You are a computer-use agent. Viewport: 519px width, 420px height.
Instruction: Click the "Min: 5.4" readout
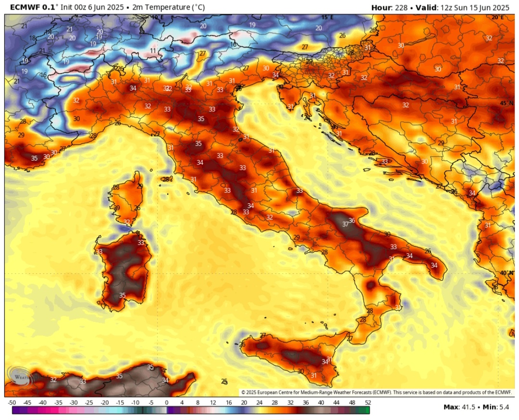point(495,407)
